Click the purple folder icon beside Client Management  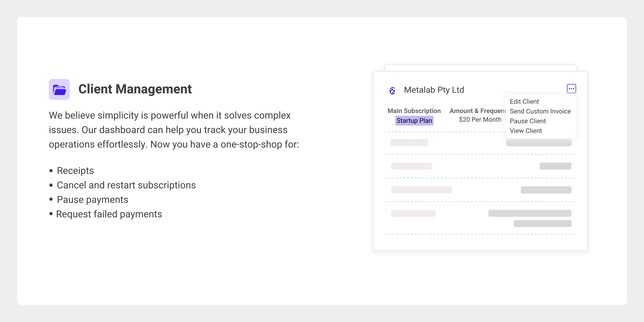[x=59, y=89]
